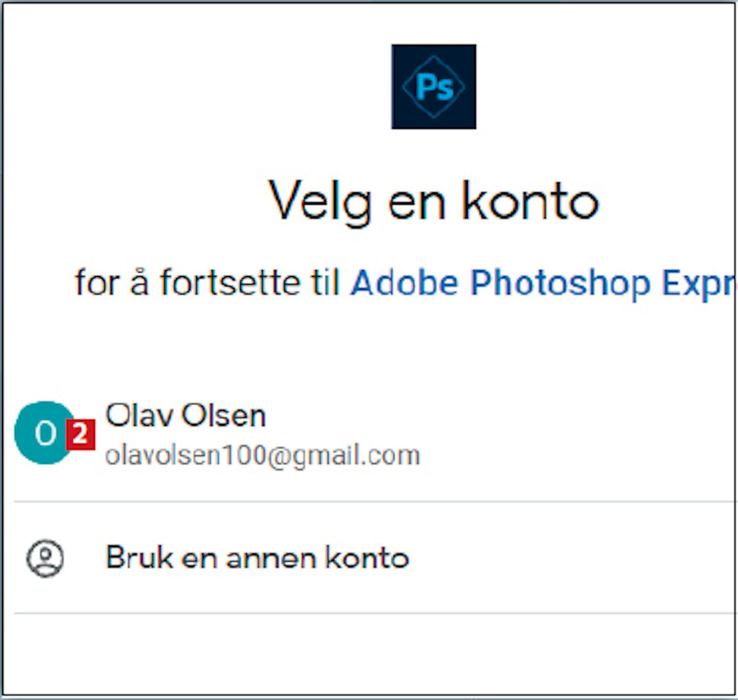
Task: Click the divider line below Olav Olsen account
Action: click(374, 502)
